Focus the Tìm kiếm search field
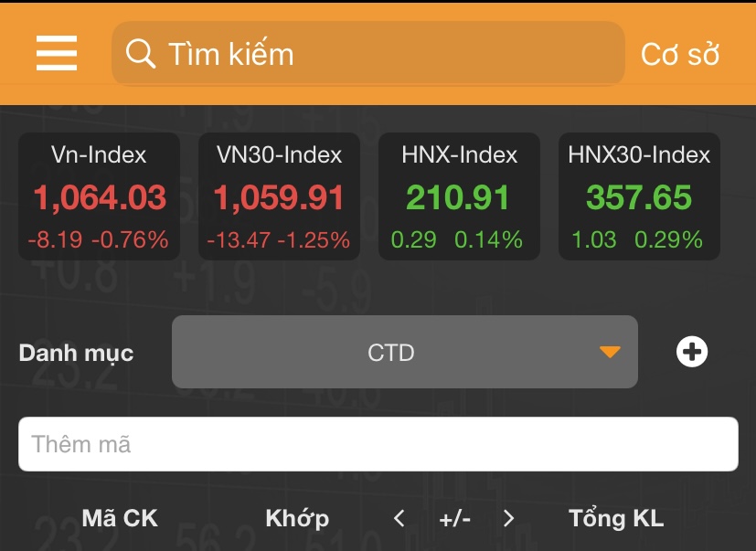The height and width of the screenshot is (551, 756). coord(384,54)
